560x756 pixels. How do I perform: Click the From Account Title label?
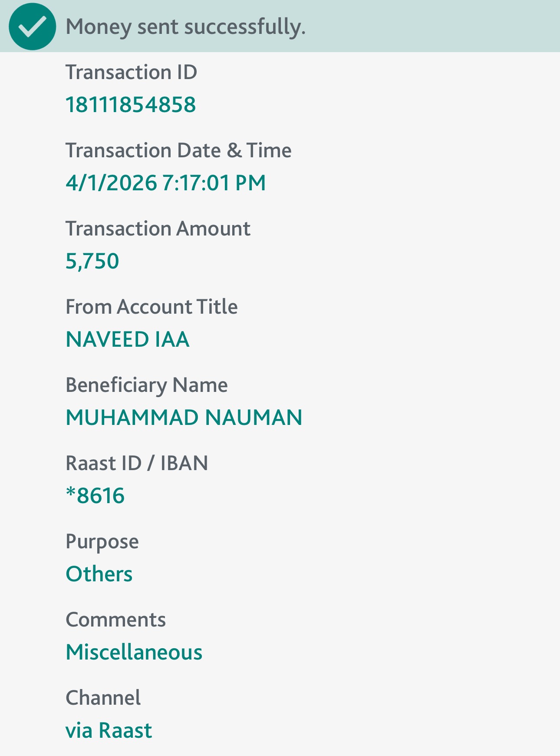(152, 307)
